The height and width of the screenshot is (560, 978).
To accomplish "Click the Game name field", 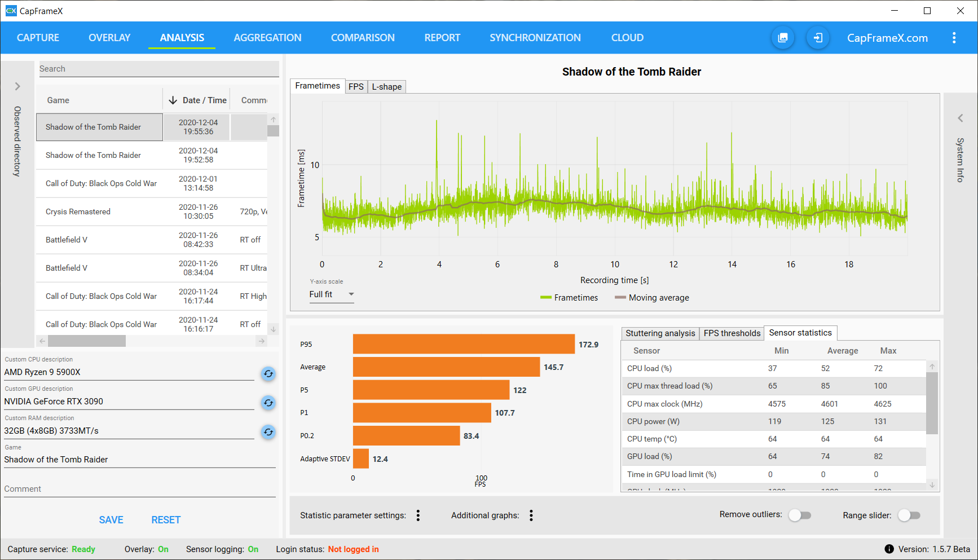I will coord(139,460).
